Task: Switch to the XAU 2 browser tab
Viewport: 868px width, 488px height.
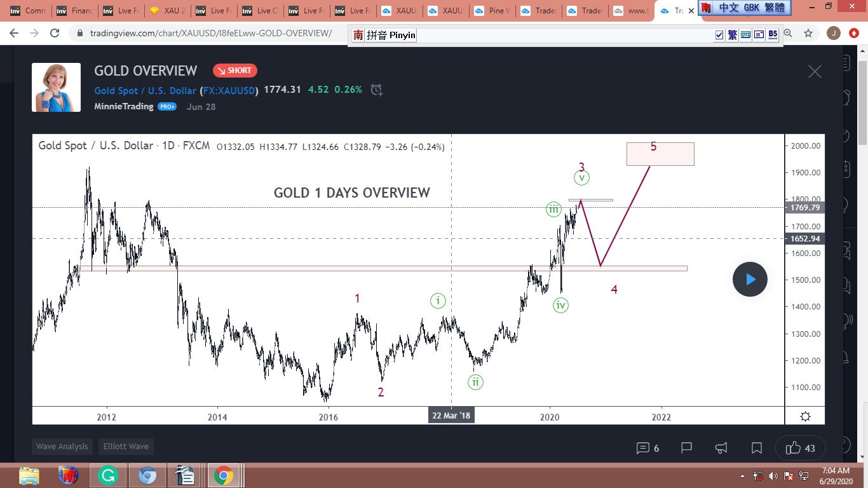Action: pos(166,11)
